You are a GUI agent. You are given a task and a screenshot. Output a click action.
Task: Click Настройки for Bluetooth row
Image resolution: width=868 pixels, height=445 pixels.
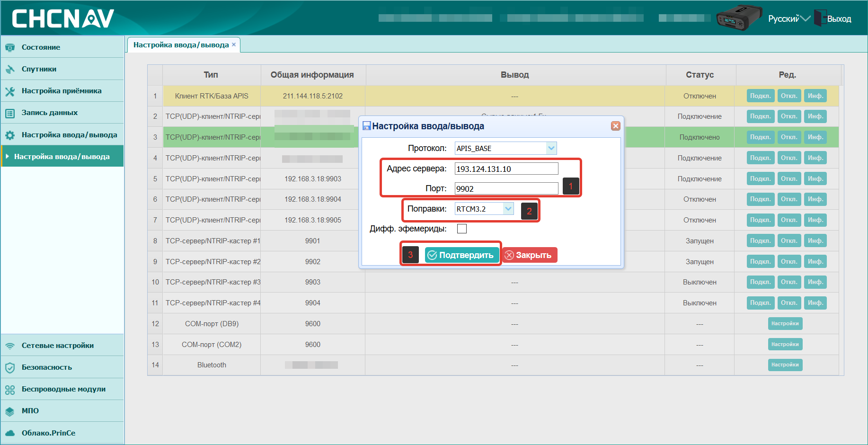(785, 365)
